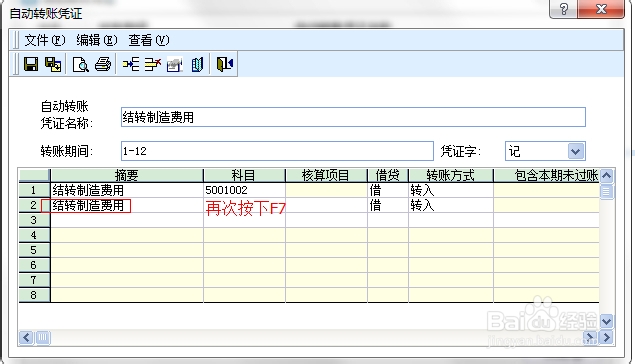Click the disabled grey toolbar icon
This screenshot has height=364, width=635.
tap(175, 64)
